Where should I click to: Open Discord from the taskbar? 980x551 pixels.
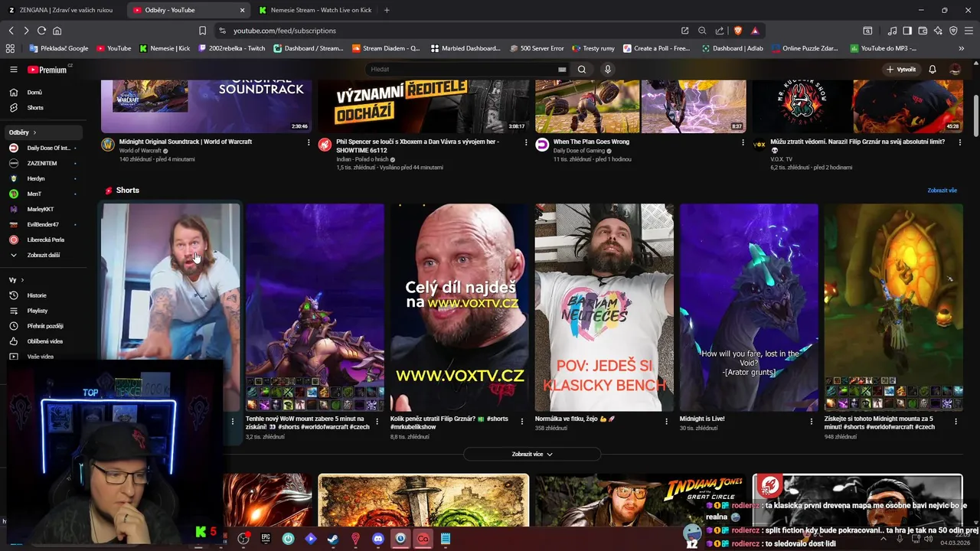click(x=377, y=539)
